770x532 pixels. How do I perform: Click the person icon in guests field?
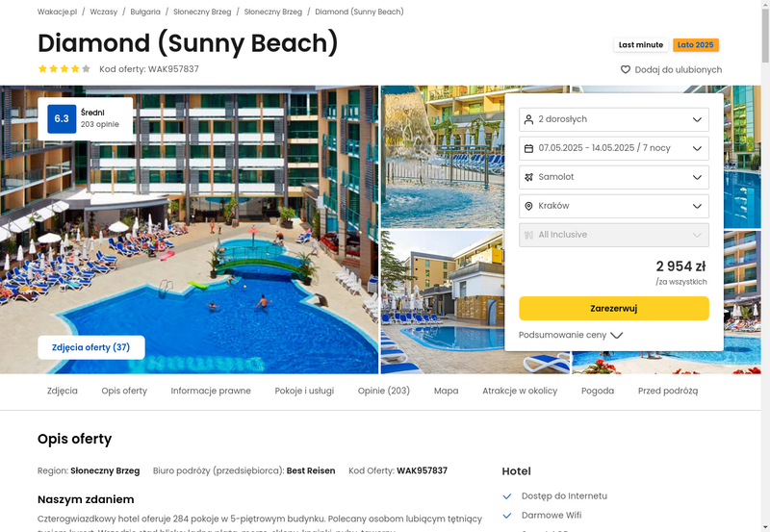[x=528, y=119]
